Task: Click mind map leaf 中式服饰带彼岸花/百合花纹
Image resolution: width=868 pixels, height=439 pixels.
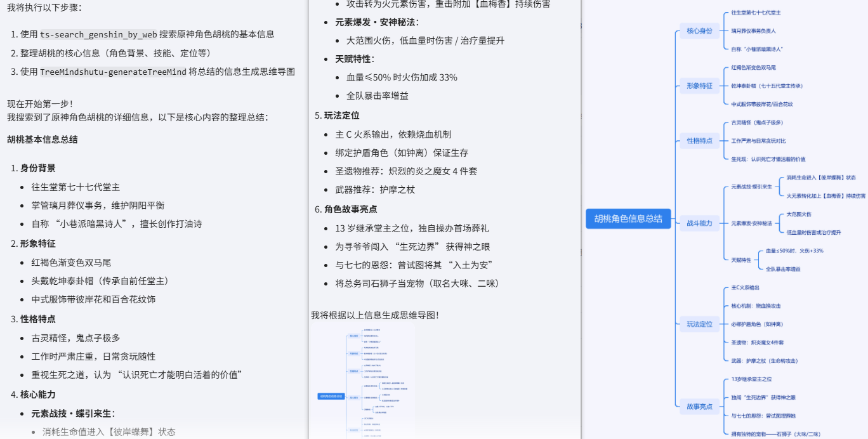Action: pyautogui.click(x=761, y=104)
